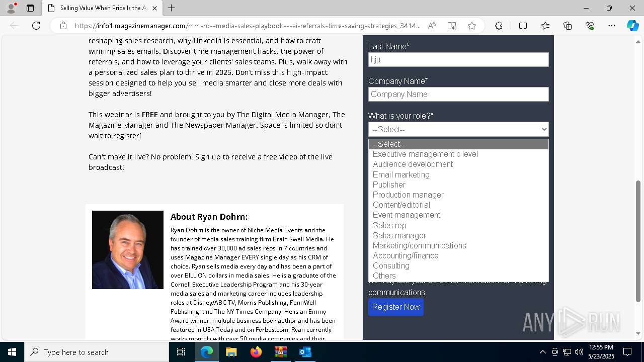
Task: Refresh the current page
Action: 36,26
